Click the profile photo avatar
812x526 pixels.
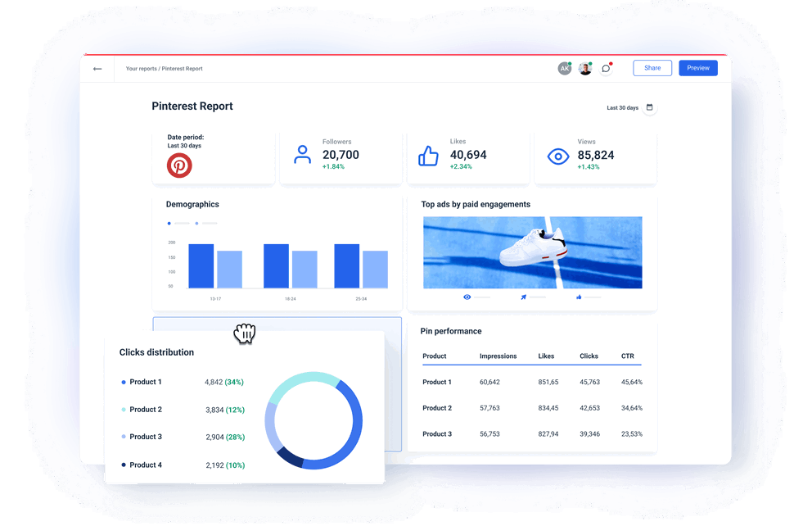584,69
